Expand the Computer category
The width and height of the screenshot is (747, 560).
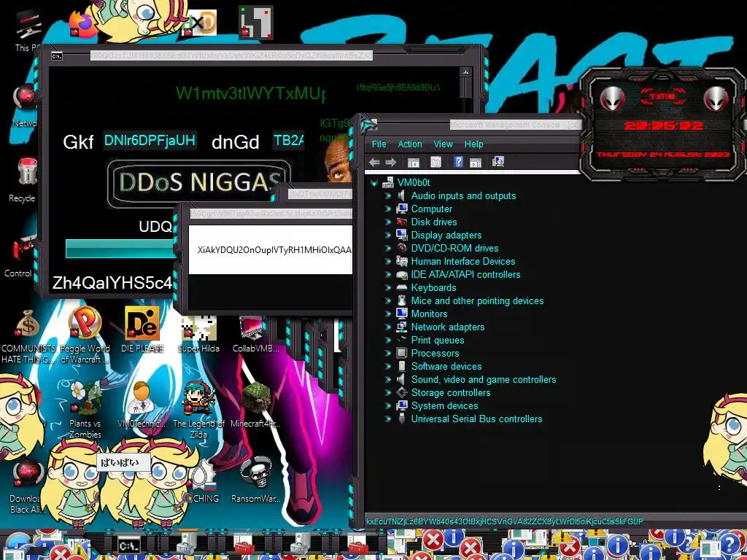(x=388, y=209)
